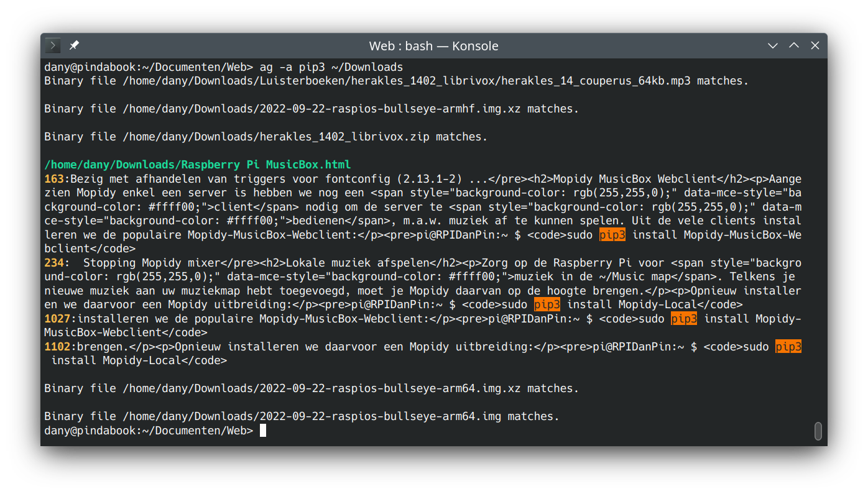Click the 'Stopping Mopidy mixer' text
868x494 pixels.
coord(152,263)
